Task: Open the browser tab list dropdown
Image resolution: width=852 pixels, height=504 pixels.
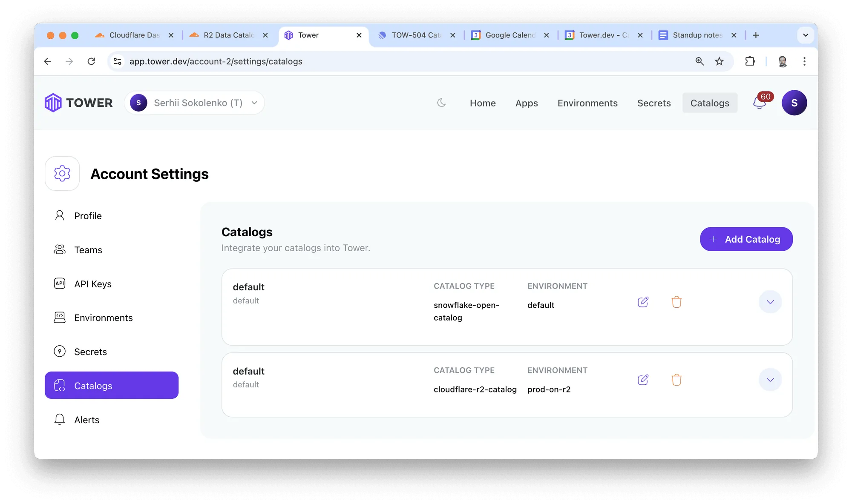Action: pyautogui.click(x=805, y=35)
